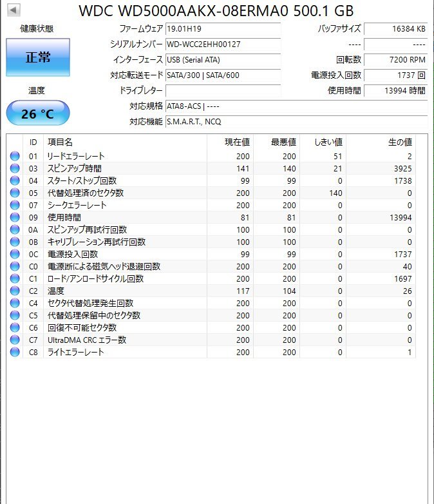The height and width of the screenshot is (504, 434).
Task: Click the previous disk arrow button
Action: point(13,10)
